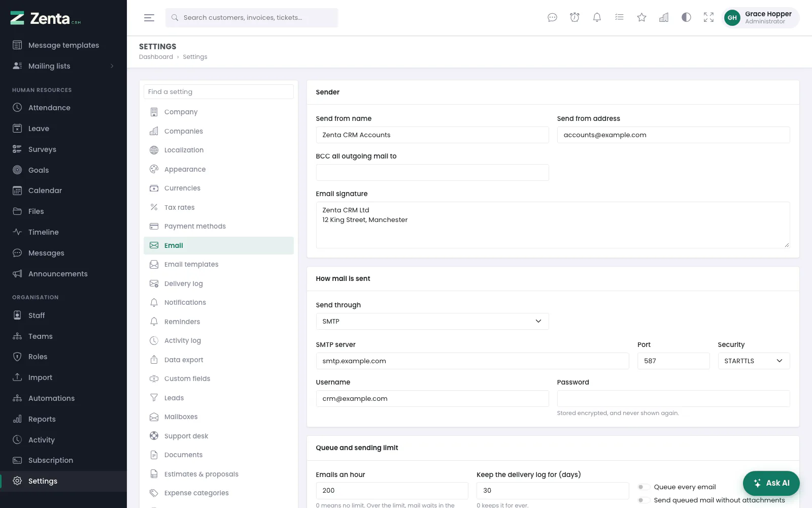Open Attendance in the sidebar
Screen dimensions: 812x508
(x=63, y=108)
